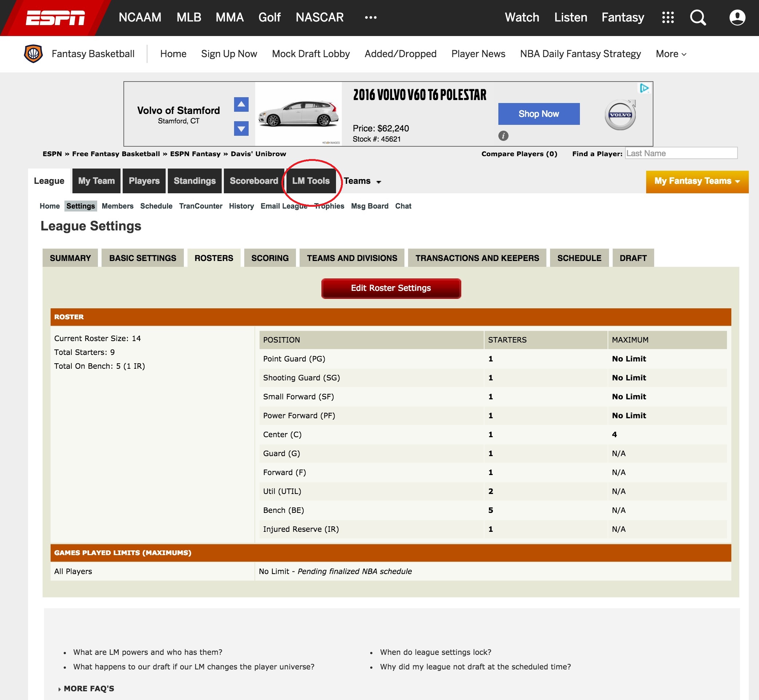Viewport: 759px width, 700px height.
Task: Click the 'Util (UTIL)' position row
Action: coord(493,491)
